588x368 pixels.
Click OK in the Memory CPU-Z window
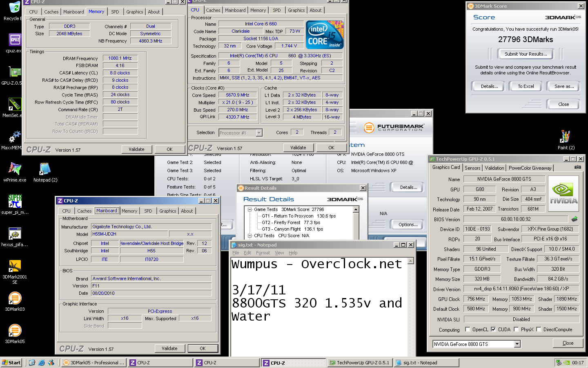click(169, 149)
